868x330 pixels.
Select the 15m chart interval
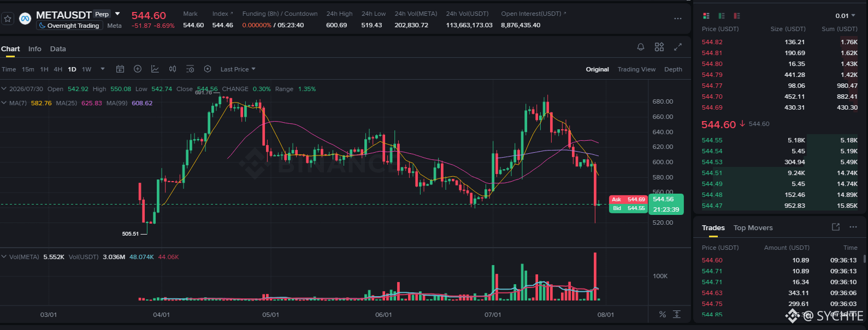click(28, 69)
